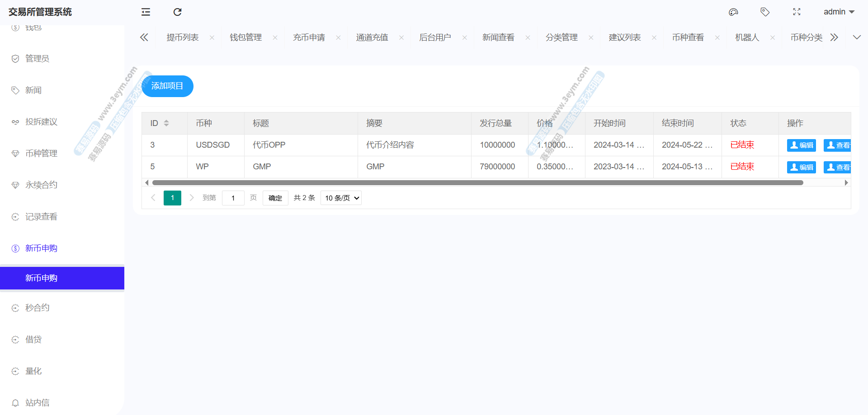Click the sidebar collapse menu icon
This screenshot has height=415, width=868.
pos(146,12)
